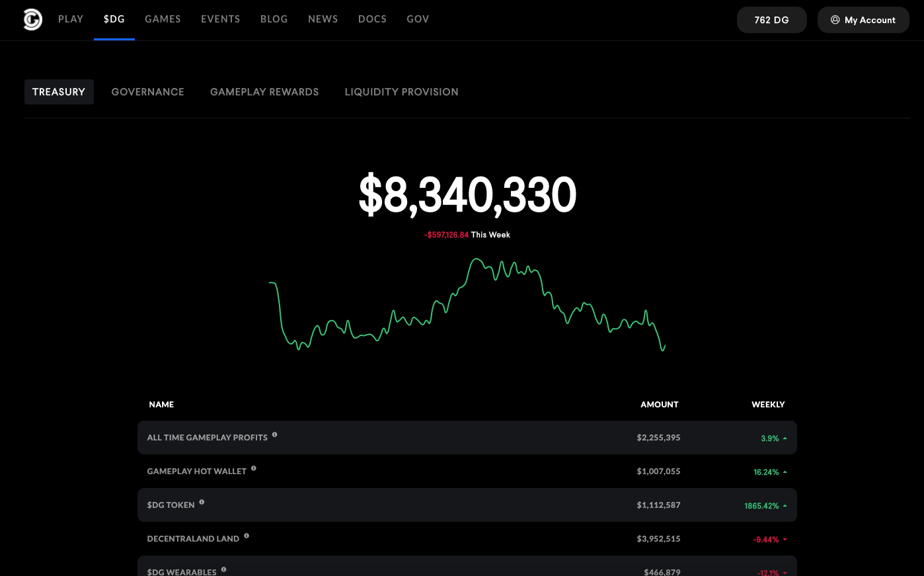Screen dimensions: 924x576
Task: Open info icon beside $DG Token
Action: [202, 502]
